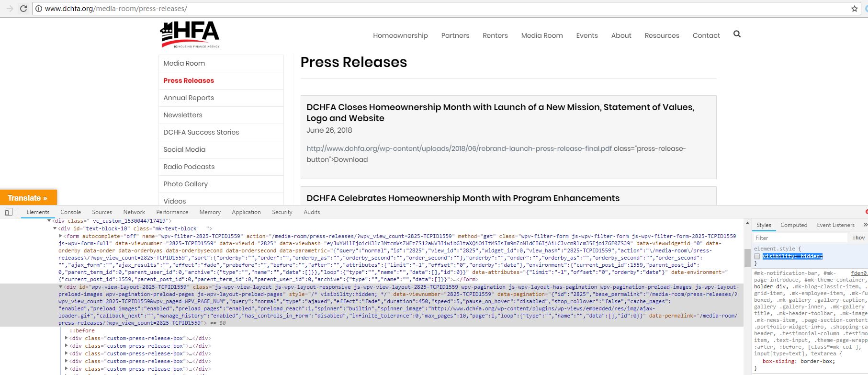The image size is (868, 375).
Task: Open the Homeownership navigation menu
Action: tap(400, 35)
